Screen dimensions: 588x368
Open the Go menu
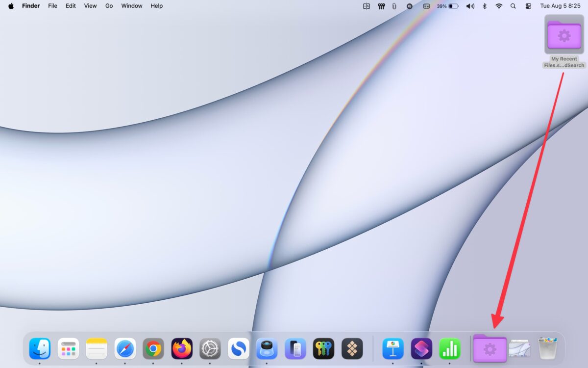[x=109, y=6]
